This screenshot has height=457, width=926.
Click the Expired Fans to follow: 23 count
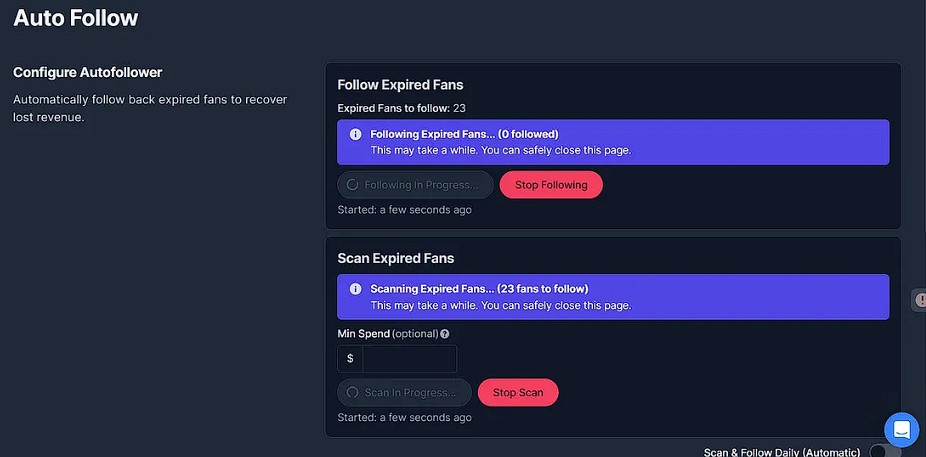(x=403, y=107)
